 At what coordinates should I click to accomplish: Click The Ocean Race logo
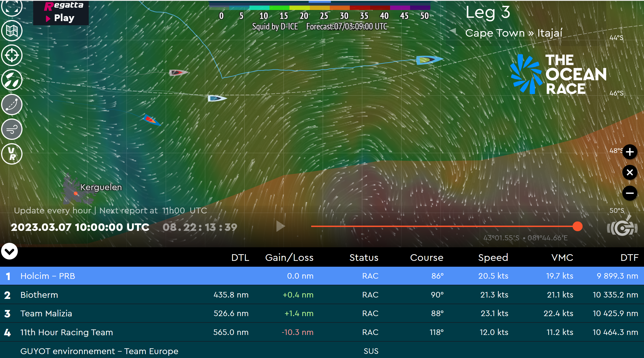click(x=559, y=74)
